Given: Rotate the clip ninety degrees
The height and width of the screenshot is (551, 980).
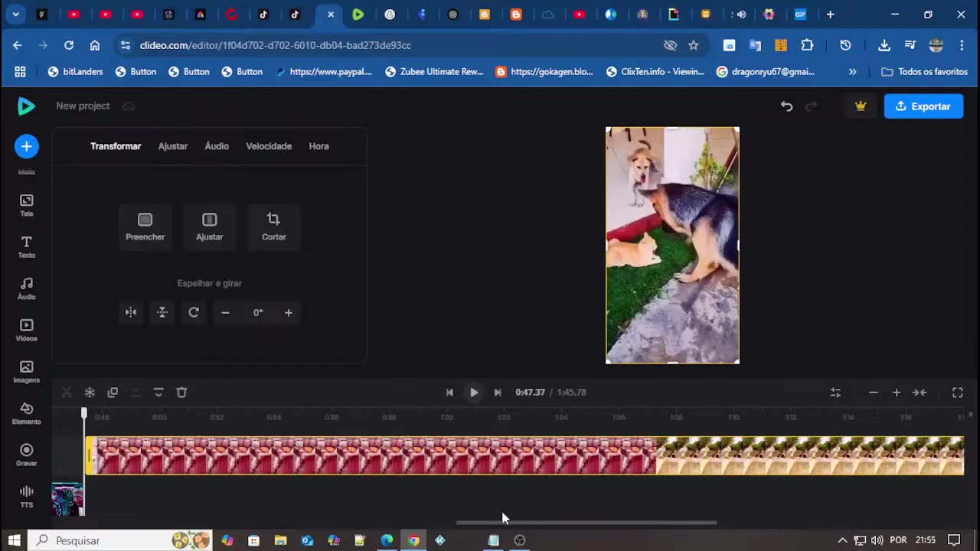Looking at the screenshot, I should click(194, 312).
